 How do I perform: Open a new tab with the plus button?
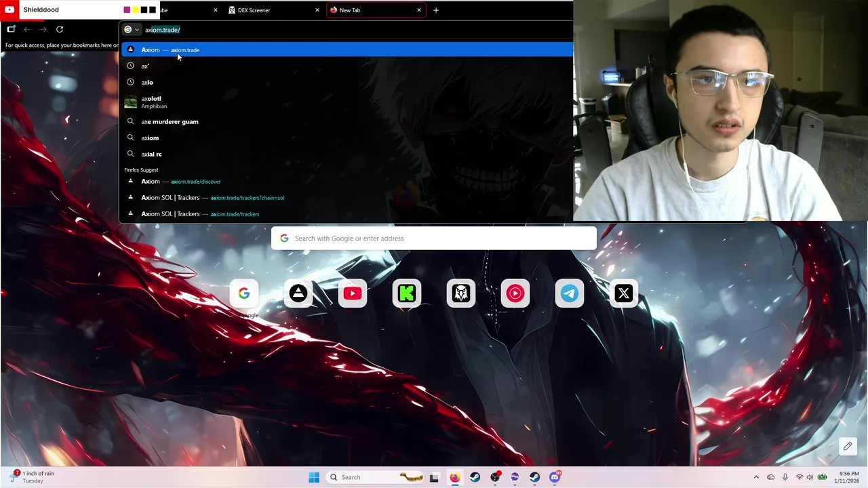pos(436,10)
